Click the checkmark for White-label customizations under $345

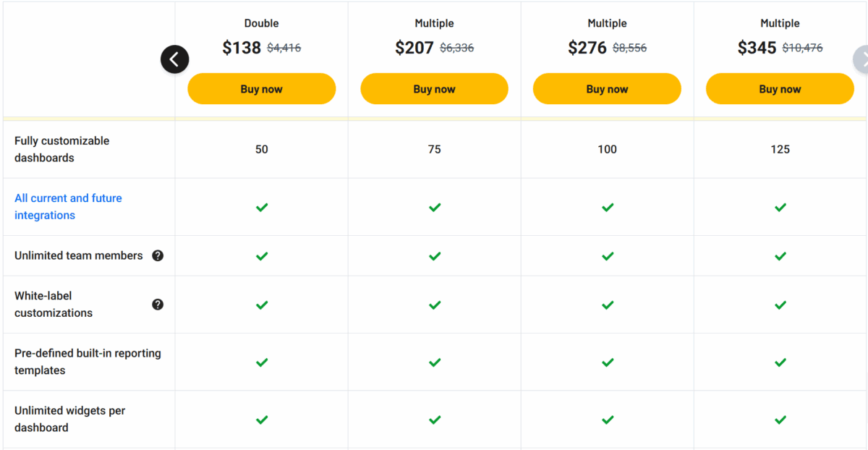pos(780,305)
